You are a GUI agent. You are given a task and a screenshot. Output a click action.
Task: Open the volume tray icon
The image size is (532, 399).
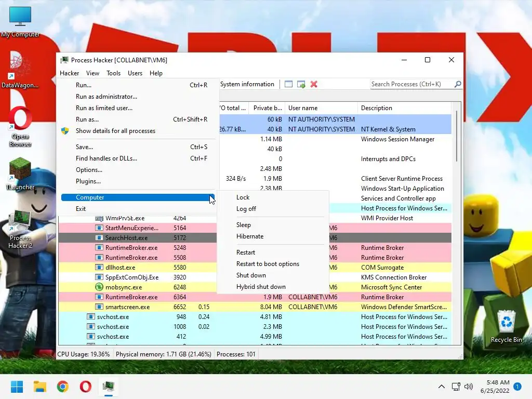tap(469, 387)
